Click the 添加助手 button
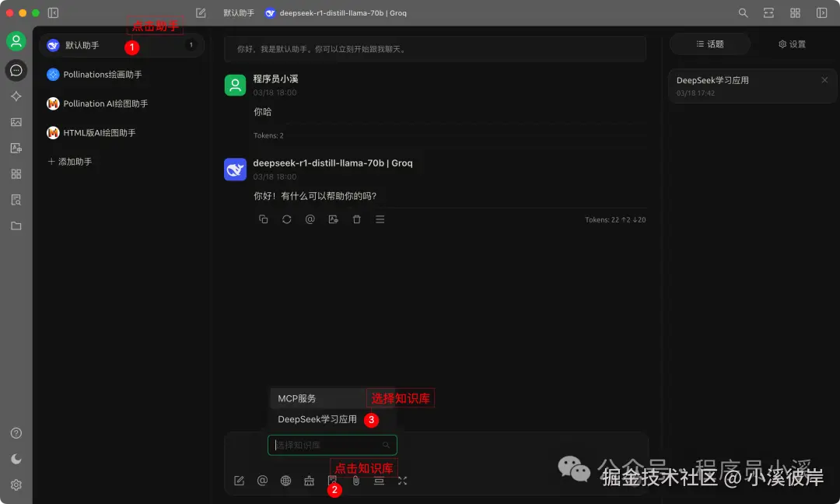The height and width of the screenshot is (504, 840). [70, 161]
